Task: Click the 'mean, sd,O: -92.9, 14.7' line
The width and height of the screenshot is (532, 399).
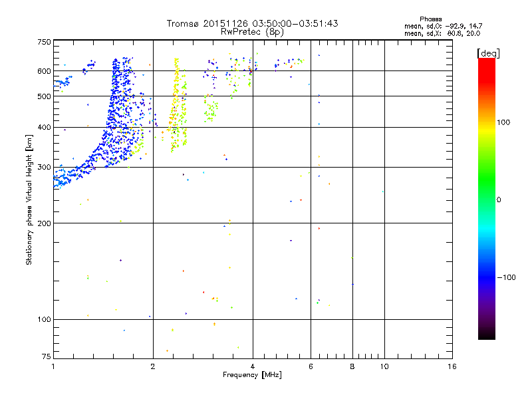Action: (443, 26)
